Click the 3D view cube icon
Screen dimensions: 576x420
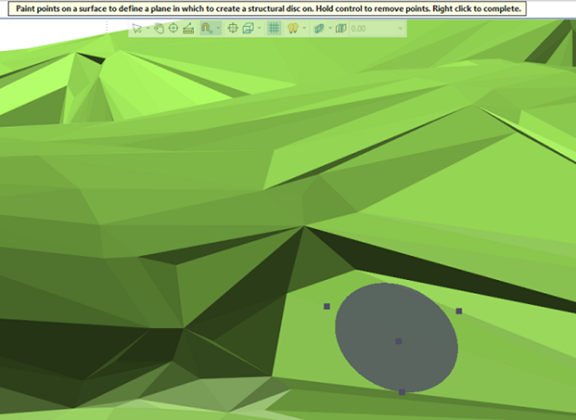tap(248, 28)
